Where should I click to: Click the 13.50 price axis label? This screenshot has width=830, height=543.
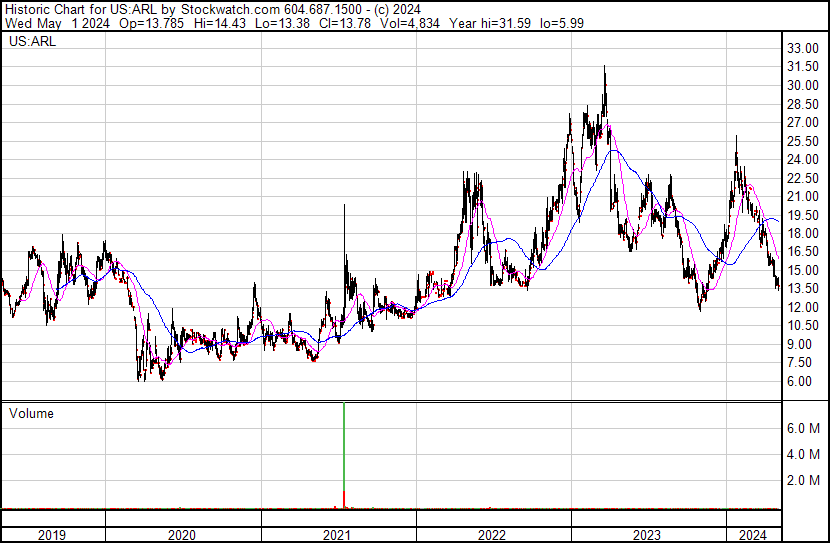[x=803, y=289]
